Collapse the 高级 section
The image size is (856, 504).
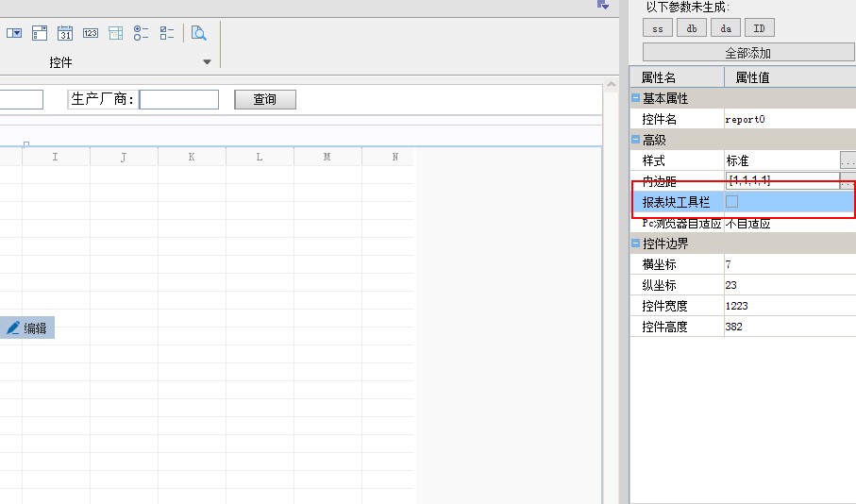pyautogui.click(x=635, y=140)
